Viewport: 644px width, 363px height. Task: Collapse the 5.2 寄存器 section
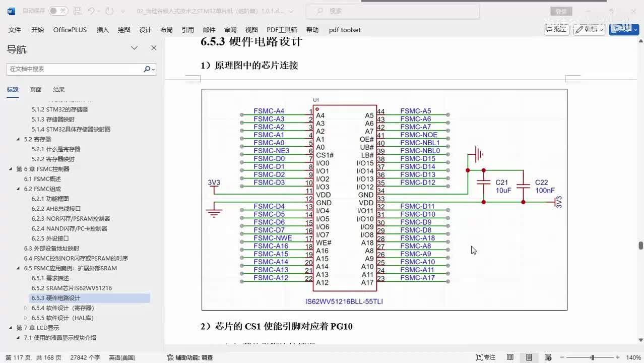pyautogui.click(x=19, y=139)
